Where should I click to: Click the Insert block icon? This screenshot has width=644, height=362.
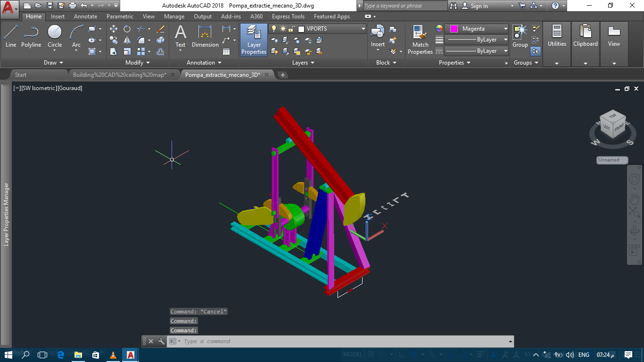click(378, 36)
